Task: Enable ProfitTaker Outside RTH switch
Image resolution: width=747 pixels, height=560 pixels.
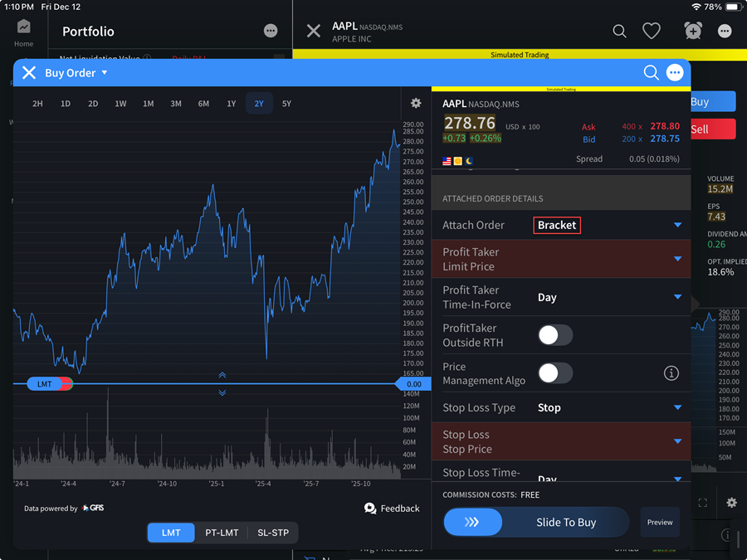Action: click(x=554, y=335)
